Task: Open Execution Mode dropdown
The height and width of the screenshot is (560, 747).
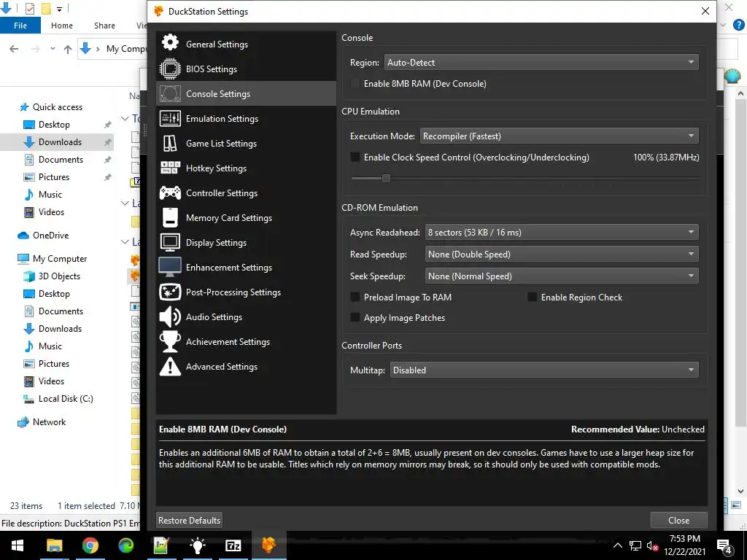Action: (x=560, y=136)
